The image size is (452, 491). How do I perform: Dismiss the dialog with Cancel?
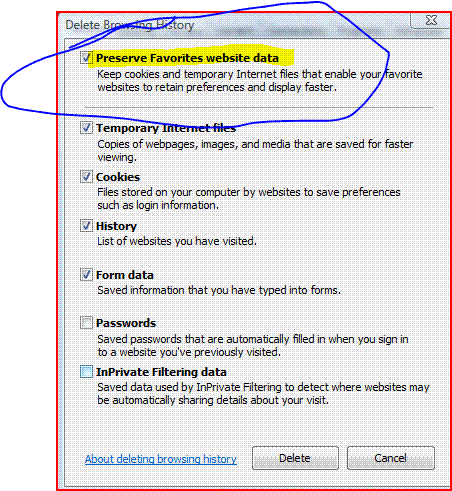(391, 458)
